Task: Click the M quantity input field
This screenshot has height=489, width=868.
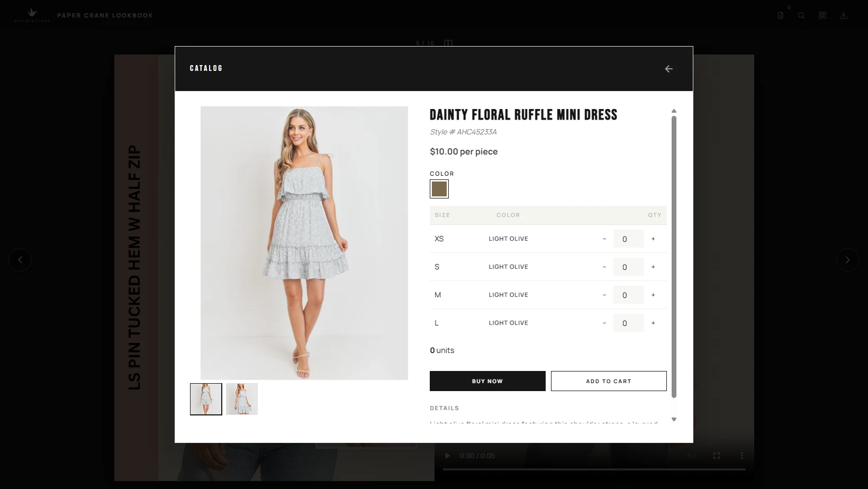Action: (x=629, y=295)
